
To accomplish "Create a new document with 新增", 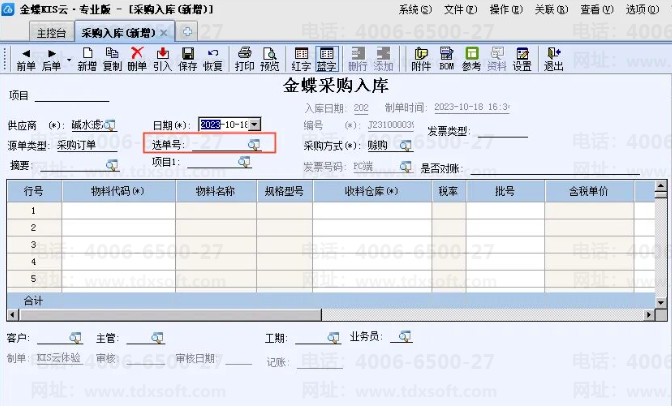I will tap(87, 59).
